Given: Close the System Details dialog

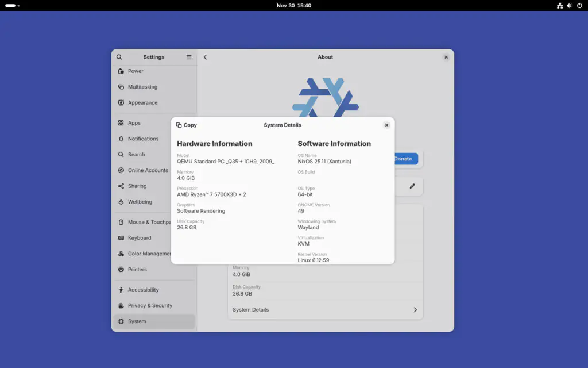Looking at the screenshot, I should (386, 125).
